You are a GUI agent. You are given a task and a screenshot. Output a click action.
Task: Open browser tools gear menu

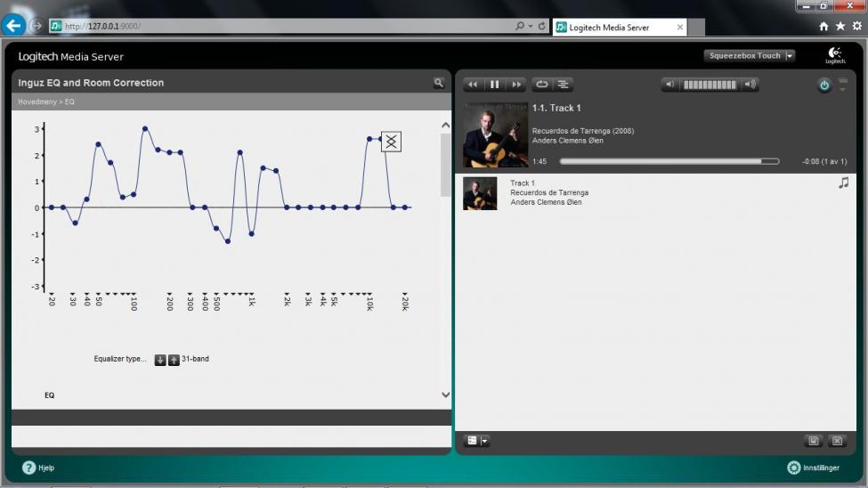pos(857,26)
